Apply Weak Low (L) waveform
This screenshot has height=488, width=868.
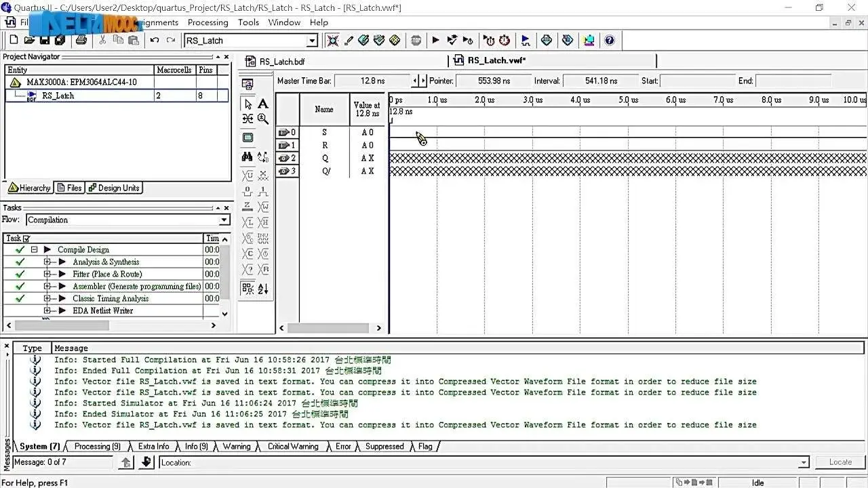(x=248, y=222)
